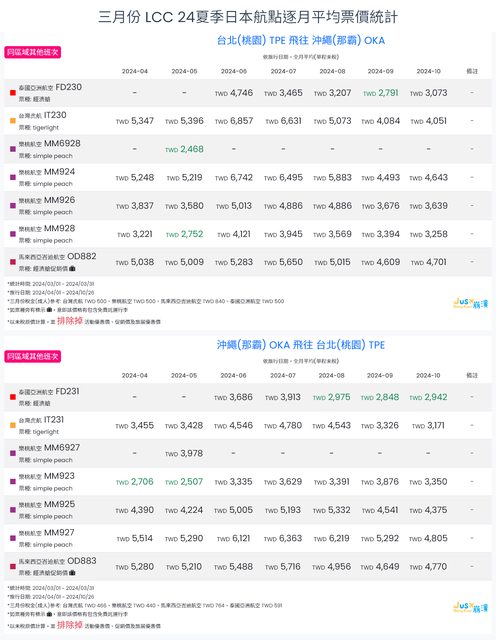Click the green TWD 2,791 fare for FD230
The image size is (496, 640).
pyautogui.click(x=380, y=93)
